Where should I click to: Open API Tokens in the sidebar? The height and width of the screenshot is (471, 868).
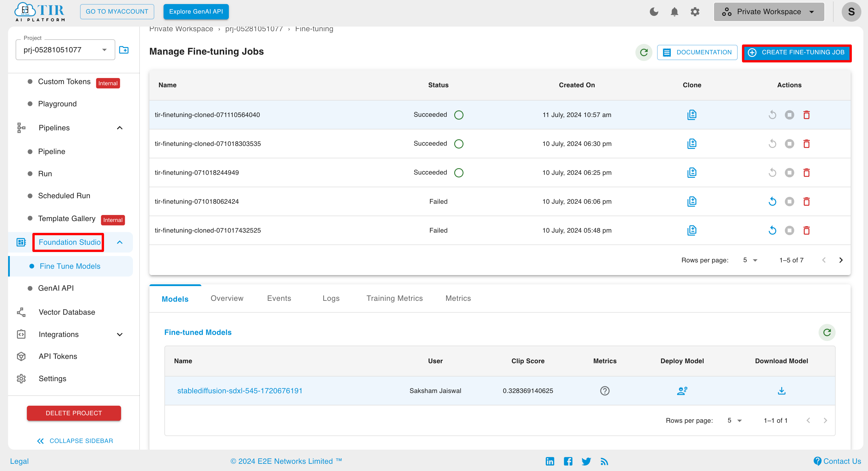click(58, 357)
